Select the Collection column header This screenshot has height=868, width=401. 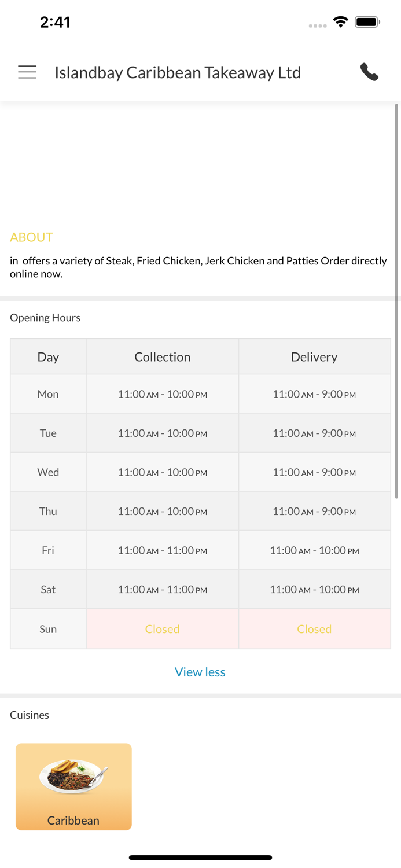pyautogui.click(x=163, y=357)
